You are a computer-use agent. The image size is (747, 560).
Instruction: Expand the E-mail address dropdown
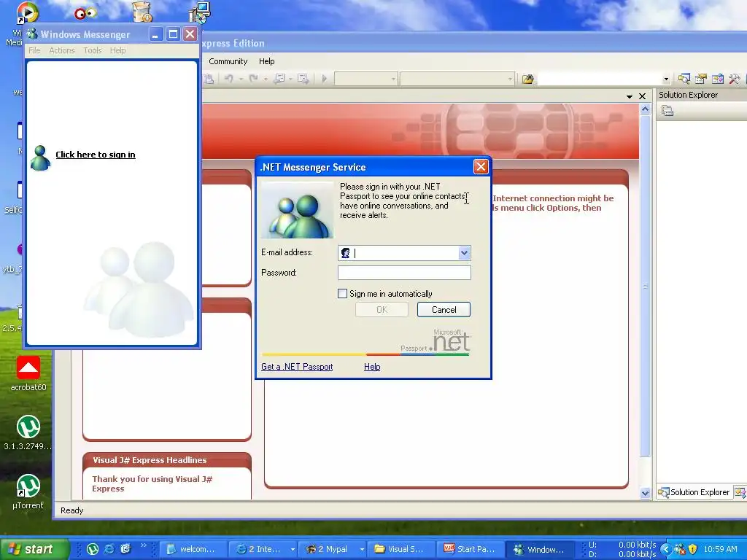point(464,253)
